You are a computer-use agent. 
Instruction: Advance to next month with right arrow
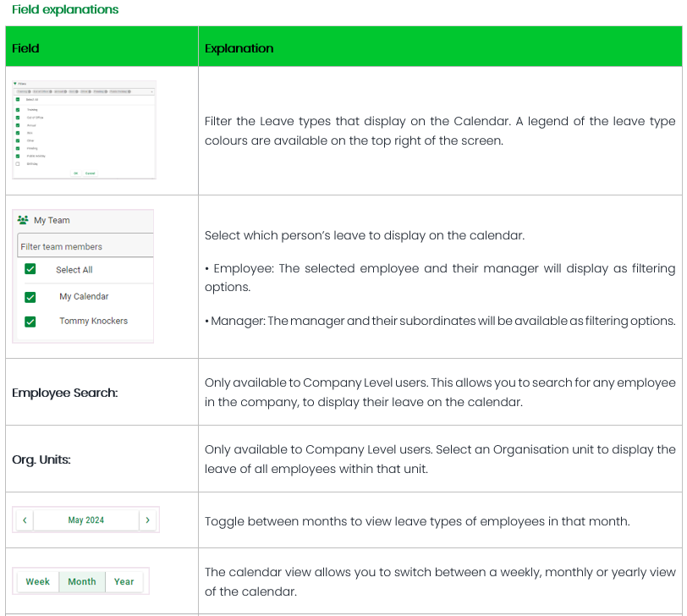coord(148,520)
